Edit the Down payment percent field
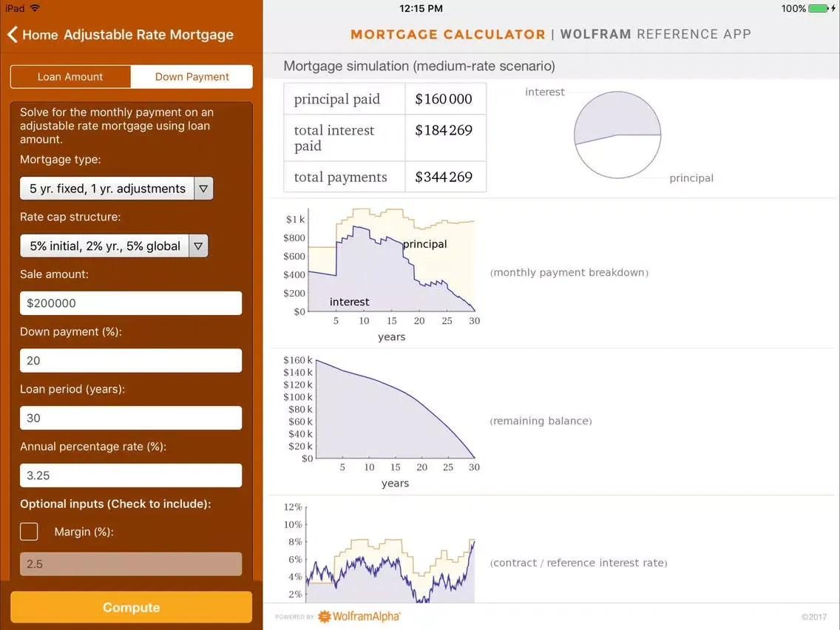This screenshot has width=840, height=630. [x=131, y=361]
